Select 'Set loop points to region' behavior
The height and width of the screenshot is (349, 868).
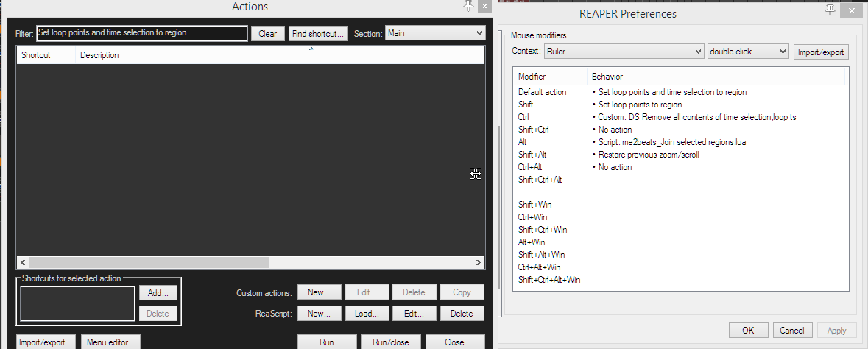coord(639,104)
